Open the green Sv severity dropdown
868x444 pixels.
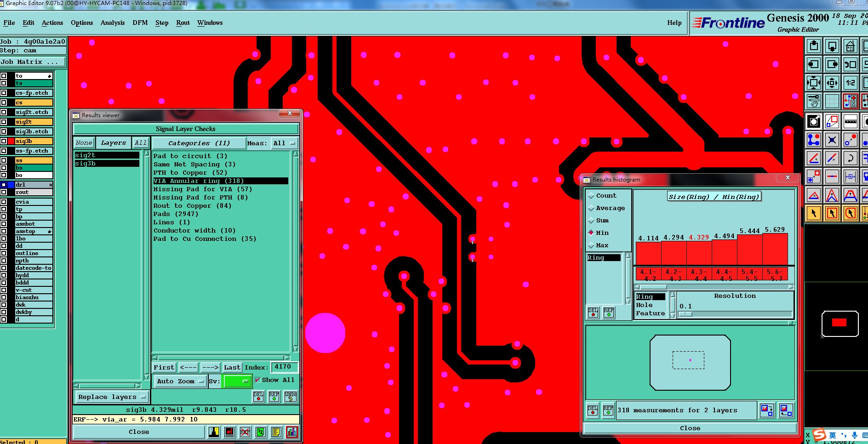(x=237, y=381)
